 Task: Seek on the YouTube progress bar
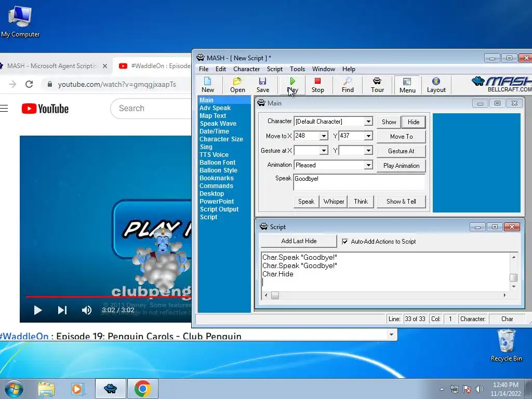tap(109, 297)
